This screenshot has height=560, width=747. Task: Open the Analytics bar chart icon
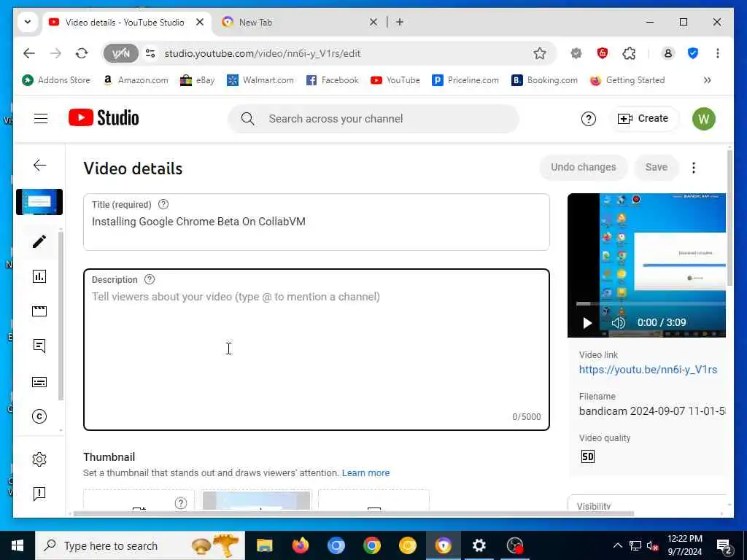39,276
